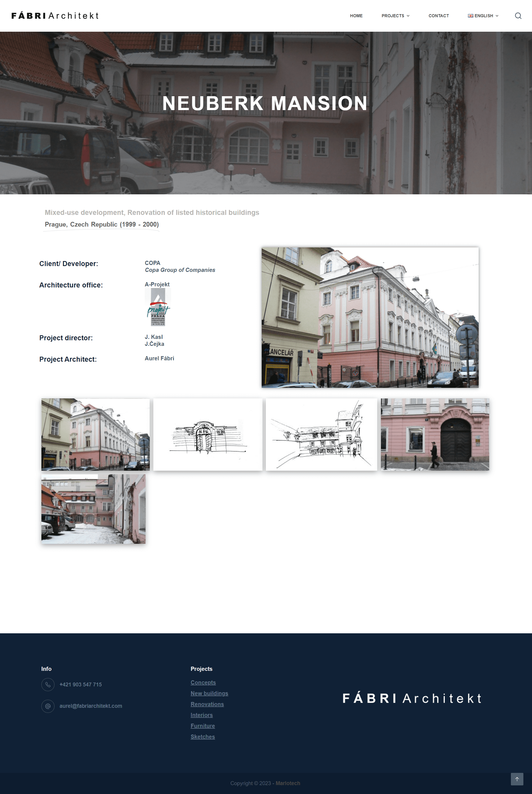Expand the PROJECTS dropdown menu

coord(393,16)
